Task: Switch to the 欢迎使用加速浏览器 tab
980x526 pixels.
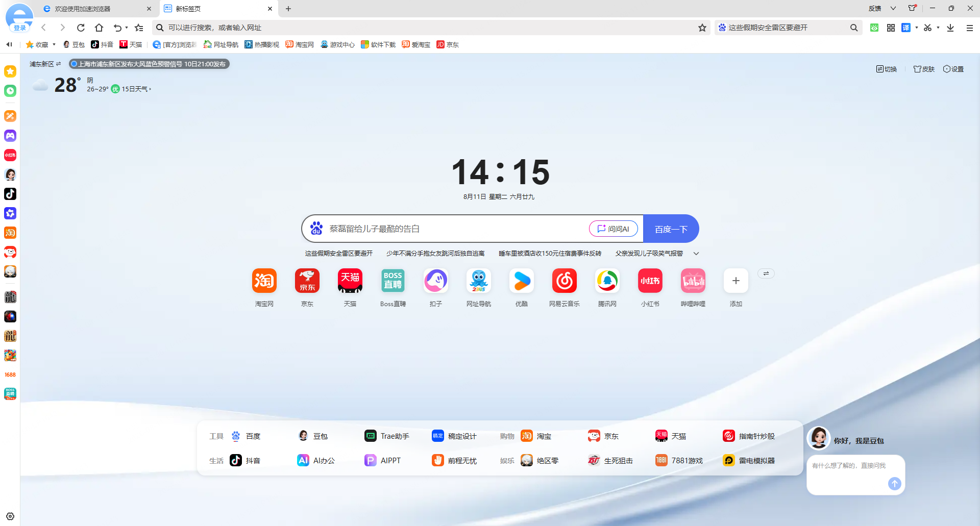Action: click(x=97, y=9)
